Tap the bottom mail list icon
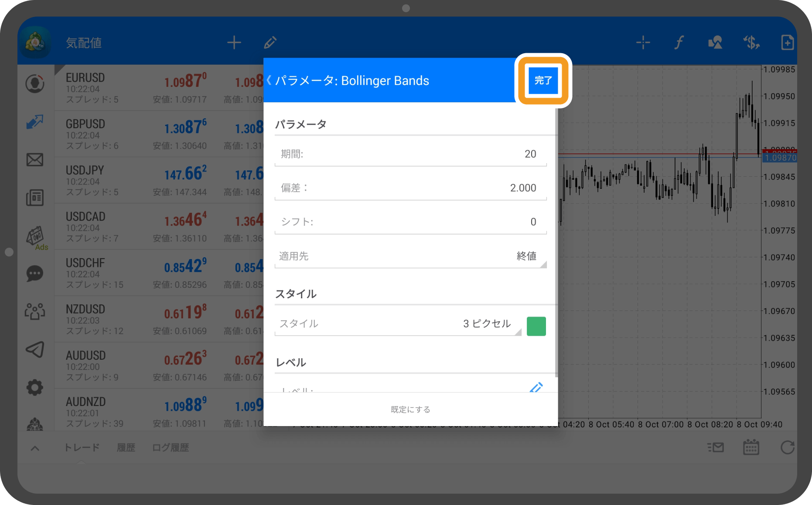Screen dimensions: 812x505 [x=715, y=447]
